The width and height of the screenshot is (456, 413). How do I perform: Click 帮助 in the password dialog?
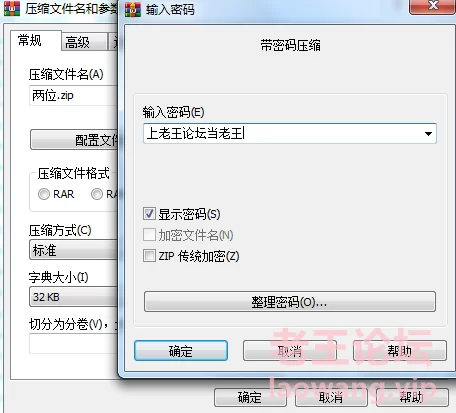(x=399, y=351)
